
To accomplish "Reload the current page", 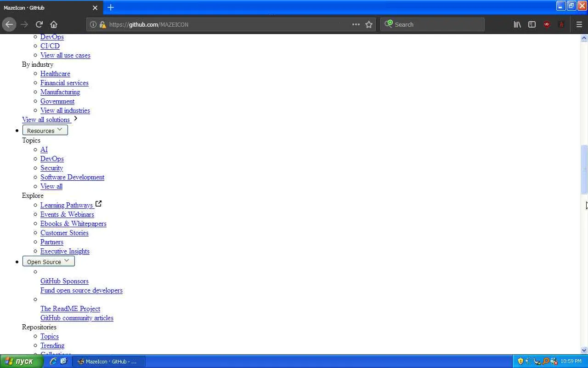I will (39, 24).
